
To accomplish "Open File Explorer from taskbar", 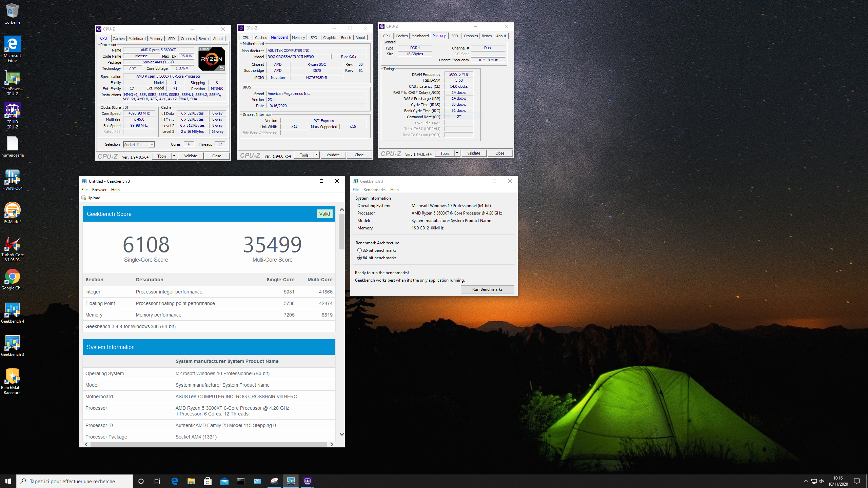I will (191, 481).
